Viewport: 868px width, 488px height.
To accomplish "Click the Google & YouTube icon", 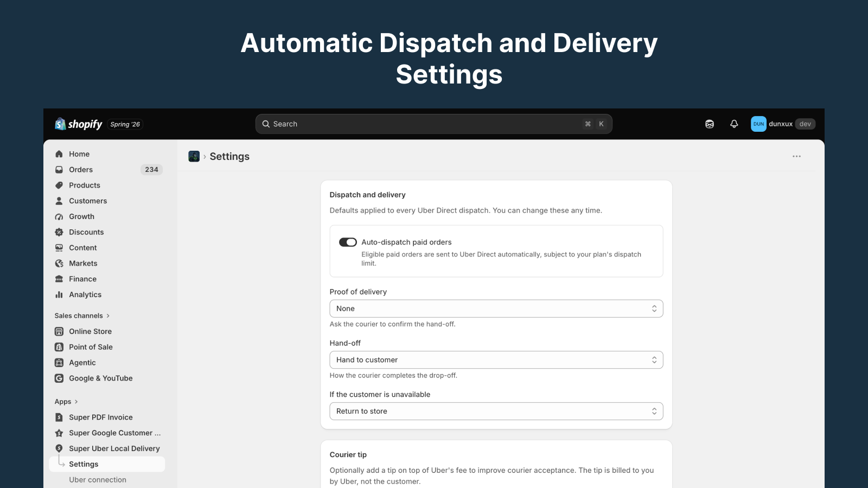I will [x=59, y=378].
